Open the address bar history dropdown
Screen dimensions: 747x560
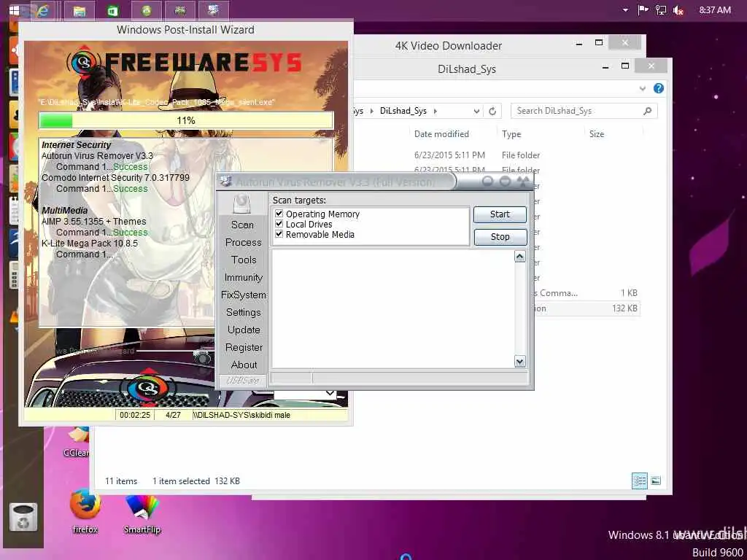pos(476,112)
